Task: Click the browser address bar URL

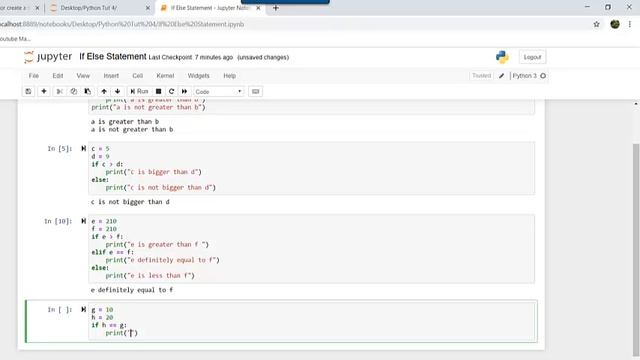Action: 122,24
